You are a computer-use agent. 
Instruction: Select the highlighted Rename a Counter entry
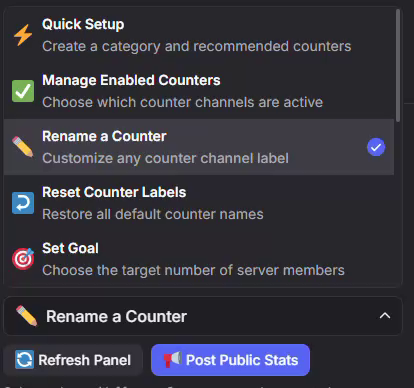coord(199,147)
